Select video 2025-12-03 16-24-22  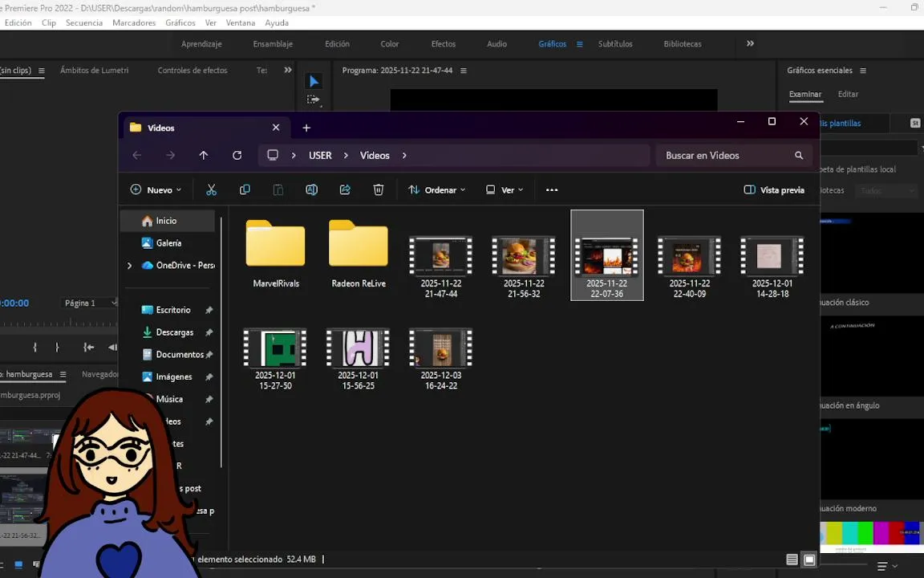[x=441, y=358]
